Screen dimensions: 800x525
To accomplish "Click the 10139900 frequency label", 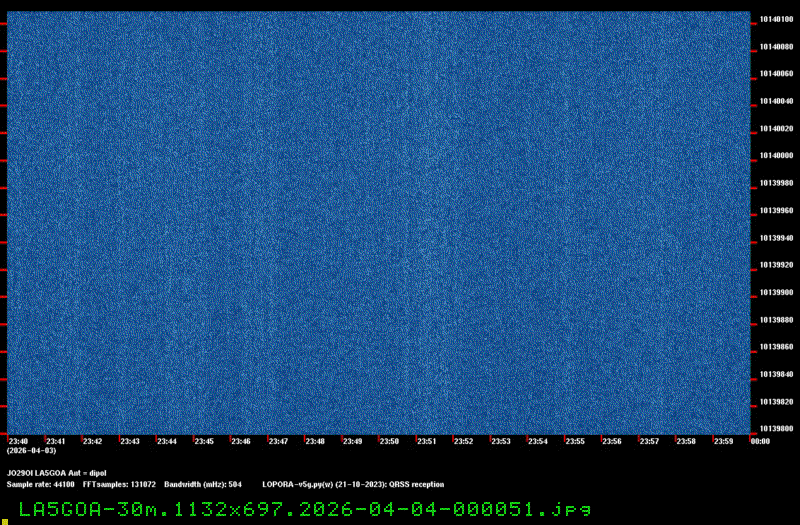I will pyautogui.click(x=777, y=293).
